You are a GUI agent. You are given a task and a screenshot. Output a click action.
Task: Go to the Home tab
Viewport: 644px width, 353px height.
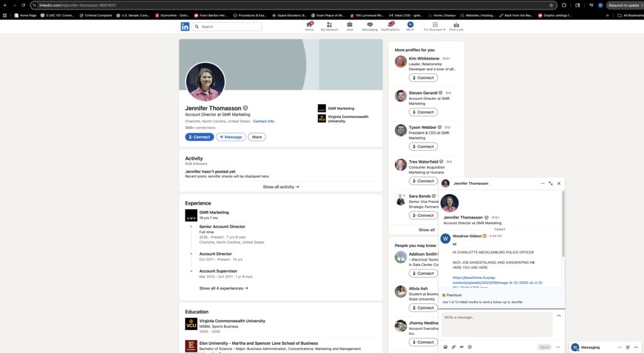coord(309,26)
